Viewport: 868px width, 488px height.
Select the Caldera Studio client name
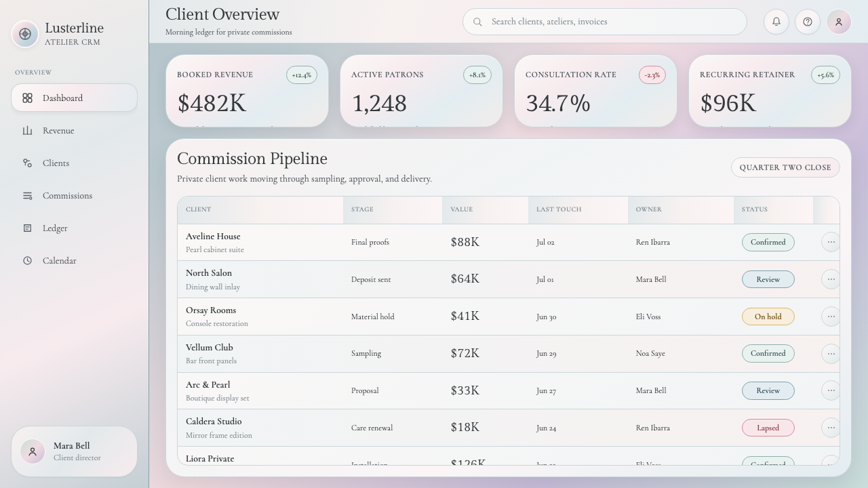(214, 422)
